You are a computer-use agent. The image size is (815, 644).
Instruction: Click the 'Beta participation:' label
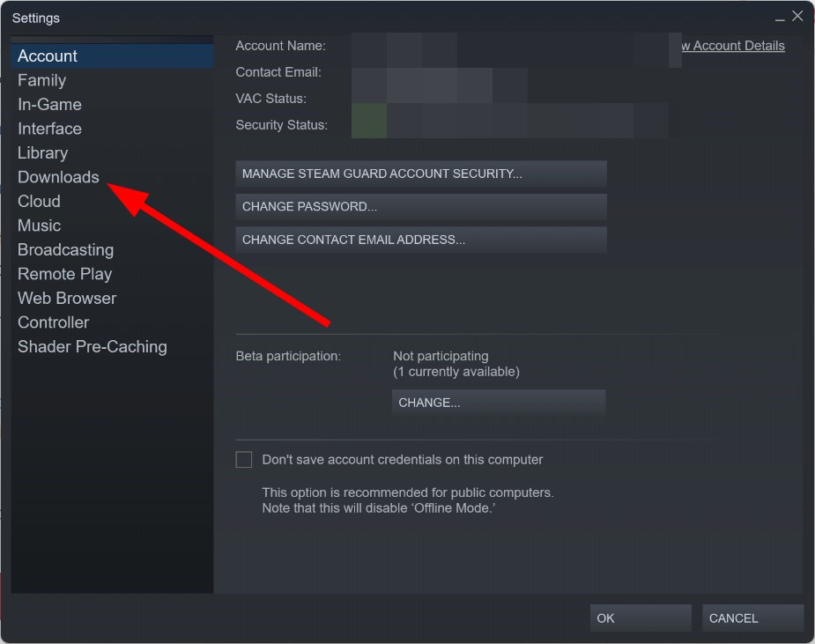[288, 356]
